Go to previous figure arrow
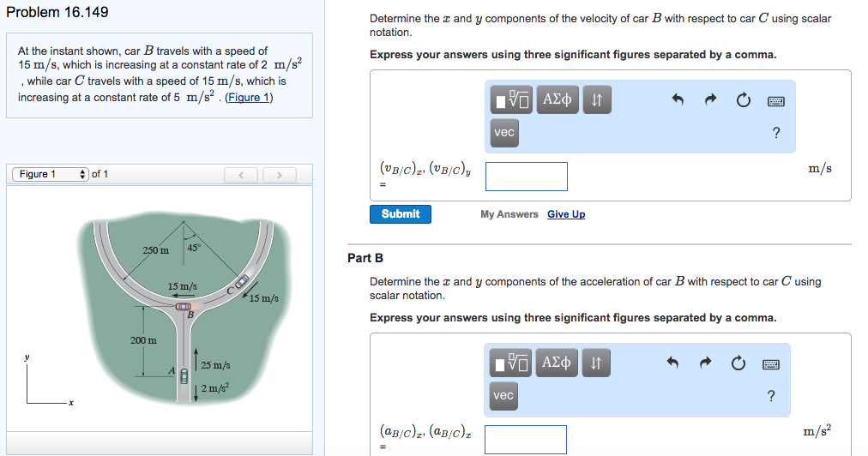Viewport: 868px width, 456px height. coord(241,175)
